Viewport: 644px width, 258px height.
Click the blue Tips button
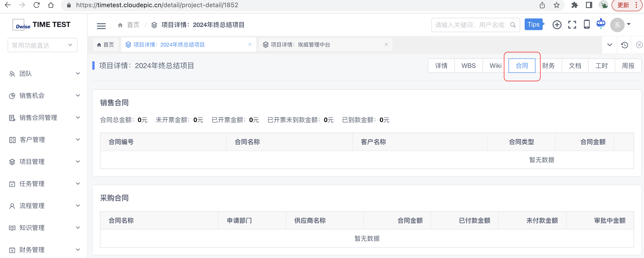coord(533,24)
